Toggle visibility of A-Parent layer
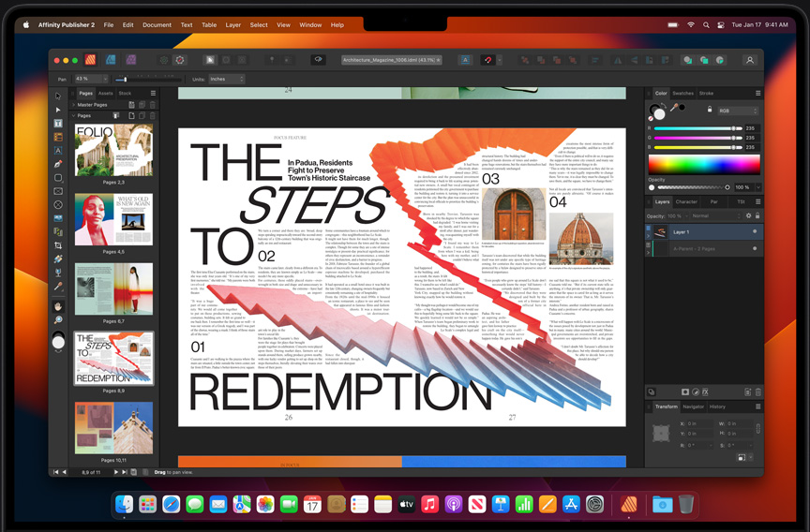This screenshot has width=810, height=532. (x=754, y=248)
